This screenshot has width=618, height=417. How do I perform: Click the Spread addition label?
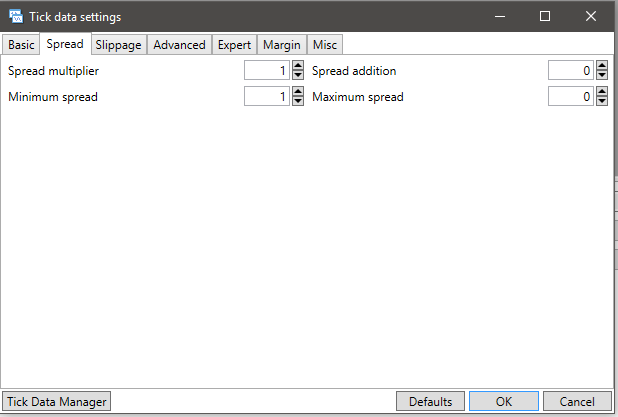[x=354, y=71]
